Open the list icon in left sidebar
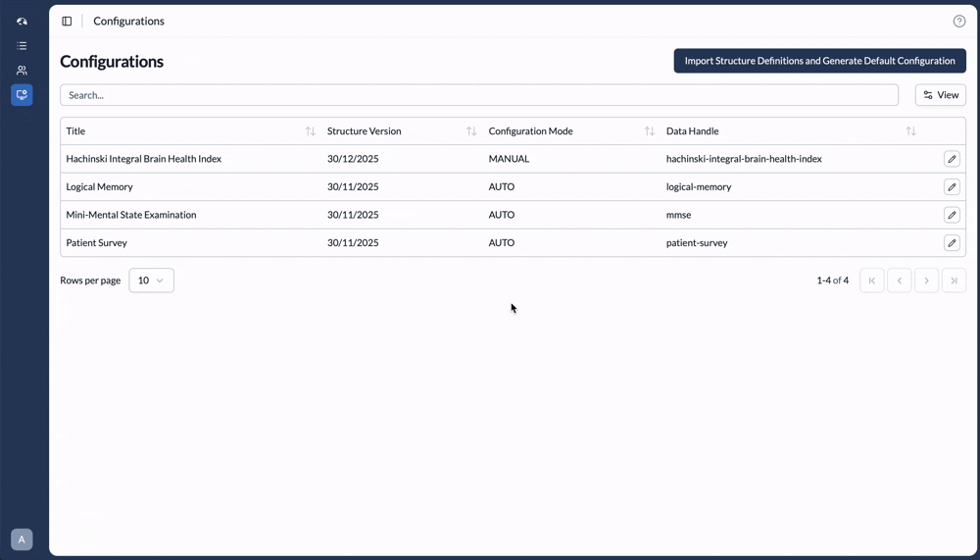The image size is (980, 560). [22, 46]
